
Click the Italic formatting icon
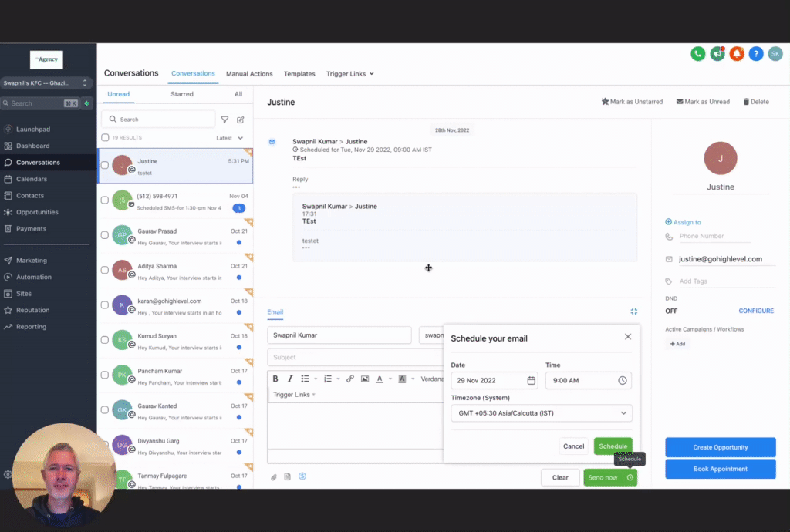290,379
